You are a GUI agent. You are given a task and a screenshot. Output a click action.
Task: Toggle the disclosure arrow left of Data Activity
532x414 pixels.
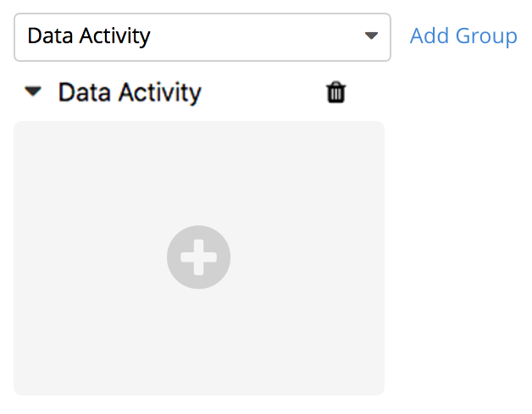33,92
